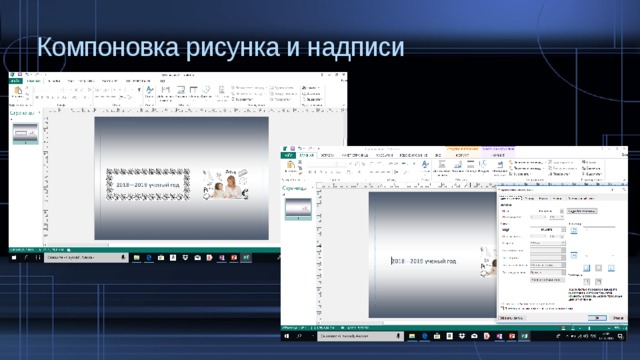The height and width of the screenshot is (360, 640).
Task: Click Shapes icon in right Publisher window ribbon
Action: (x=483, y=164)
